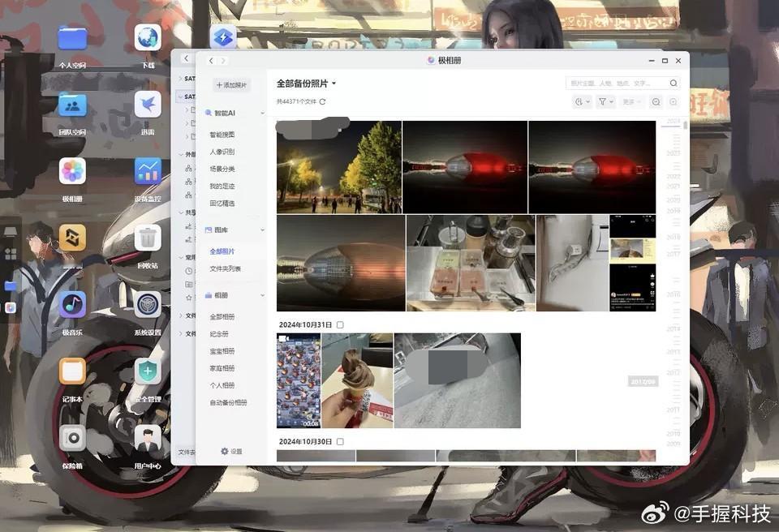Image resolution: width=779 pixels, height=532 pixels.
Task: Launch the 极音乐 desktop icon
Action: click(72, 304)
